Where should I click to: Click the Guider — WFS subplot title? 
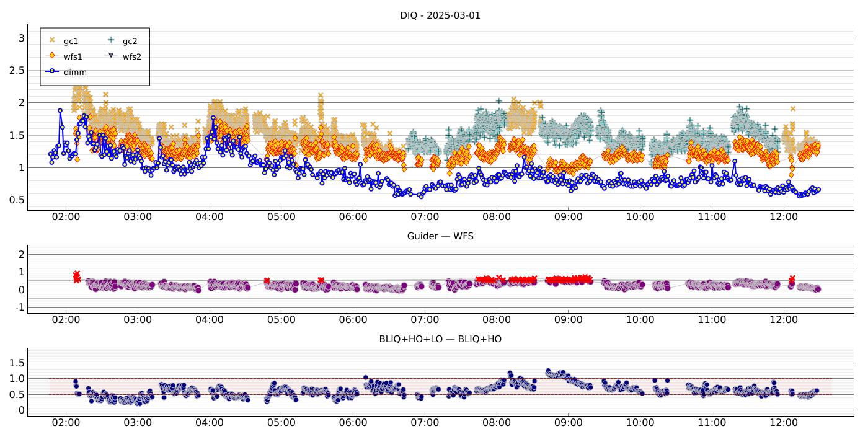pos(440,236)
